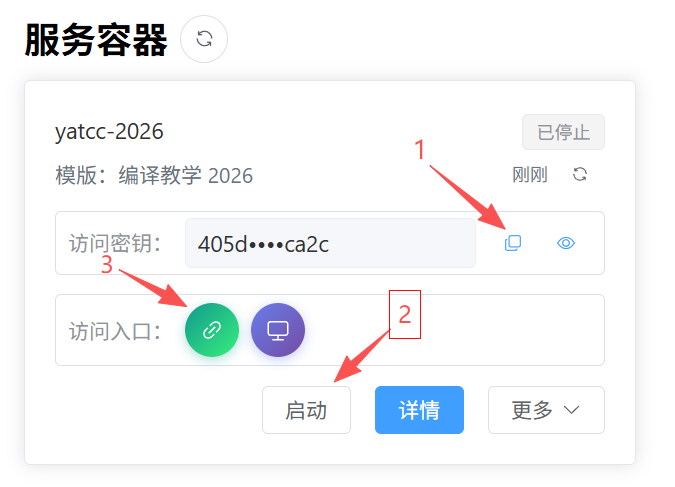
Task: Click the container name yatcc-2026
Action: point(110,132)
